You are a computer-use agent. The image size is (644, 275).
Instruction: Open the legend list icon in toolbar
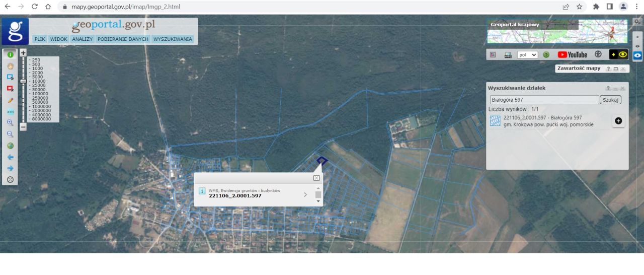[x=493, y=54]
